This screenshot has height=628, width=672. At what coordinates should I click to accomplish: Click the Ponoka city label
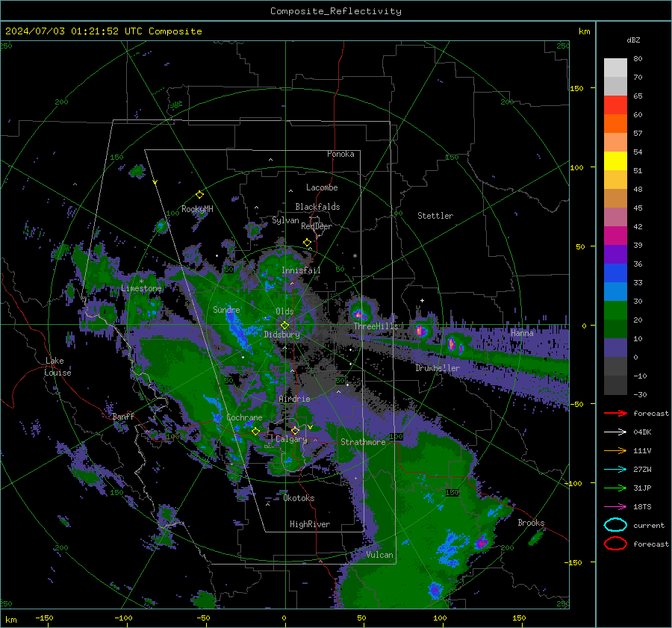coord(340,154)
